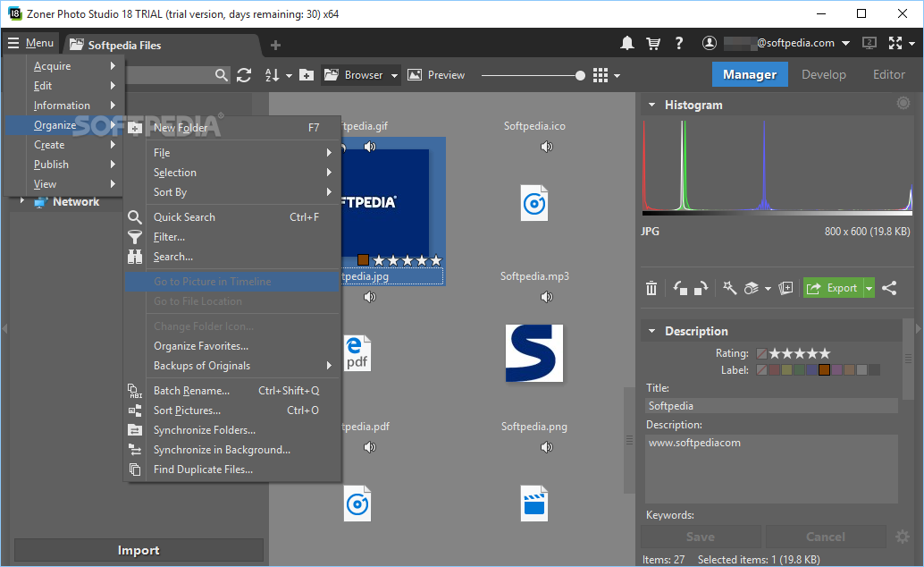Open the Publish menu
The width and height of the screenshot is (924, 567).
point(65,164)
